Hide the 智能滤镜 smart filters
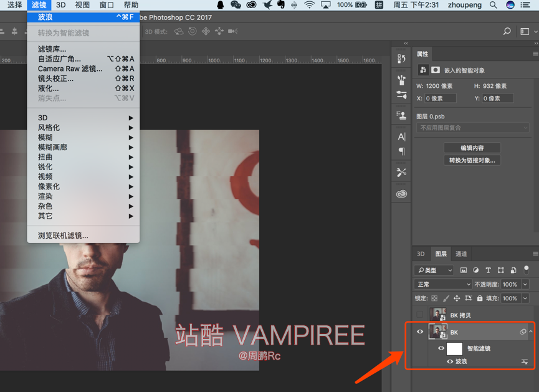Screen dimensions: 539x392 [x=441, y=348]
